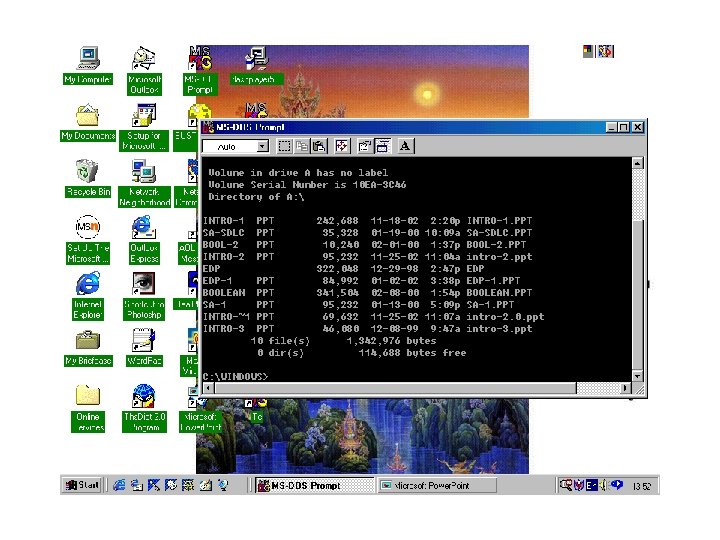This screenshot has height=540, width=720.
Task: Click the Paste tool in MS-DOS Prompt toolbar
Action: coord(319,146)
